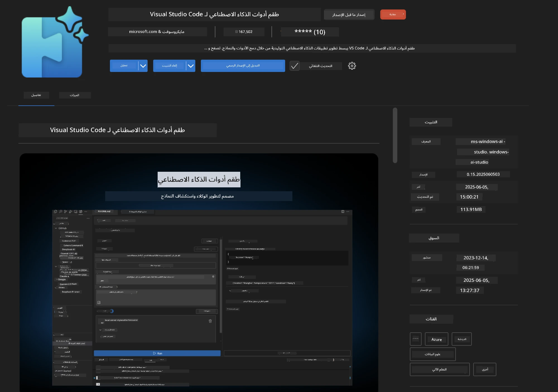Image resolution: width=558 pixels, height=392 pixels.
Task: Click التبديل إلى الإصدار الرسمي button
Action: 243,66
